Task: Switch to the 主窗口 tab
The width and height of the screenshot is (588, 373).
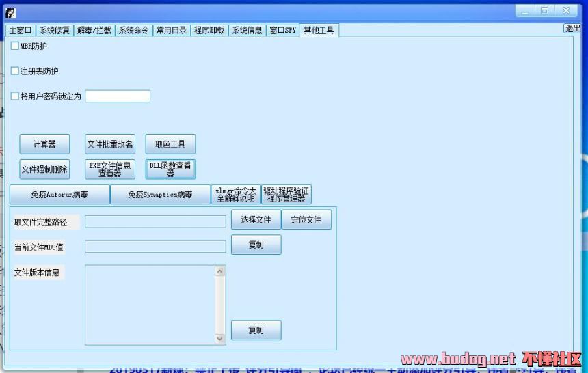Action: (x=21, y=31)
